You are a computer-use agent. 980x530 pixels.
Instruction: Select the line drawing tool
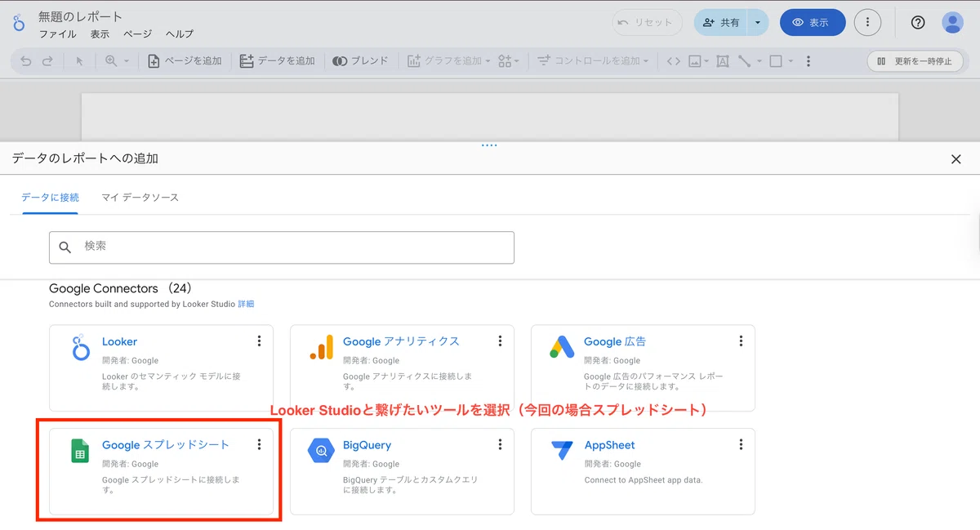pos(745,61)
